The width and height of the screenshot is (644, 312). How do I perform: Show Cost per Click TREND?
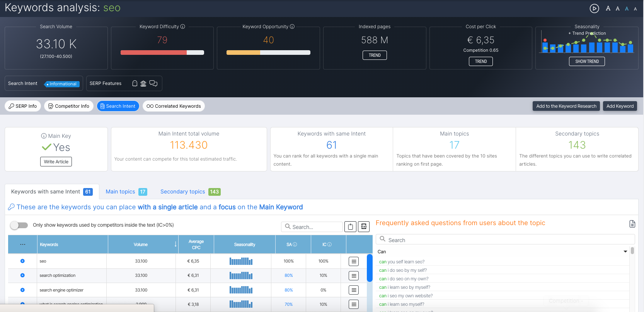pyautogui.click(x=481, y=61)
